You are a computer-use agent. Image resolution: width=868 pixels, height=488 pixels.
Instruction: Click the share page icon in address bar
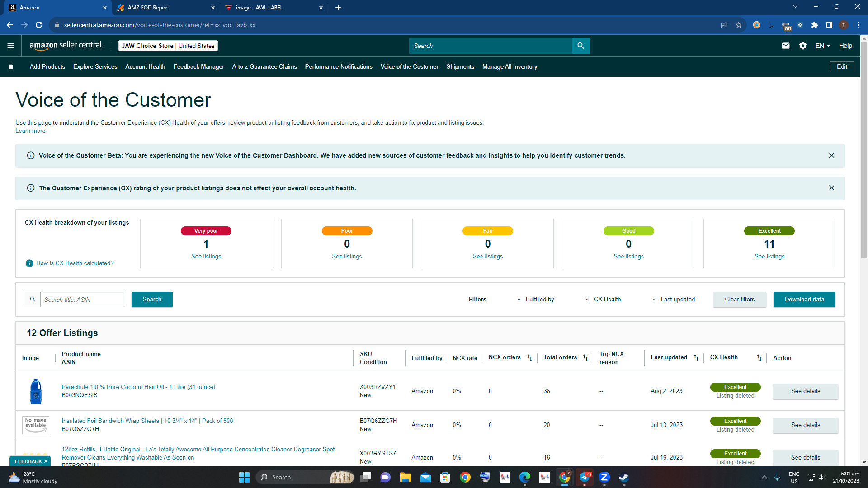[724, 25]
